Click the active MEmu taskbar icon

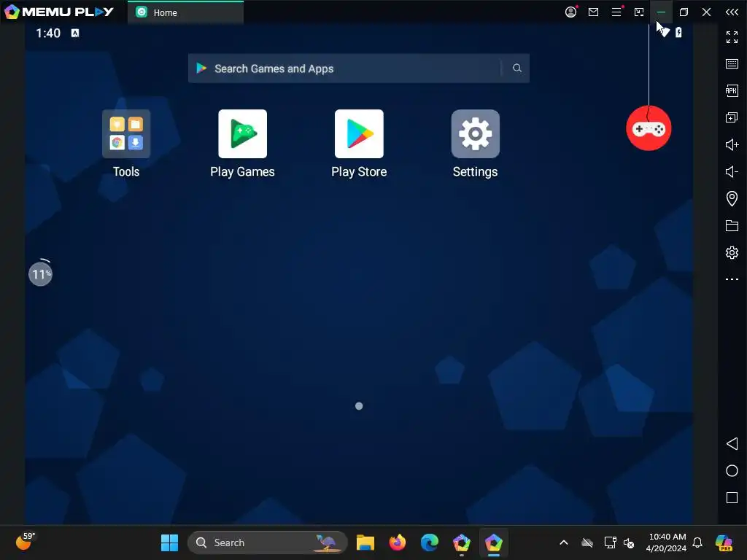[494, 542]
